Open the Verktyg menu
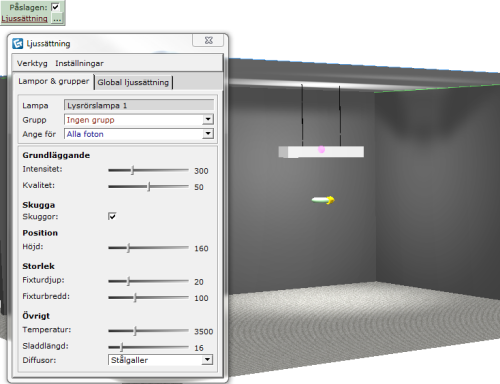The width and height of the screenshot is (500, 384). click(32, 63)
